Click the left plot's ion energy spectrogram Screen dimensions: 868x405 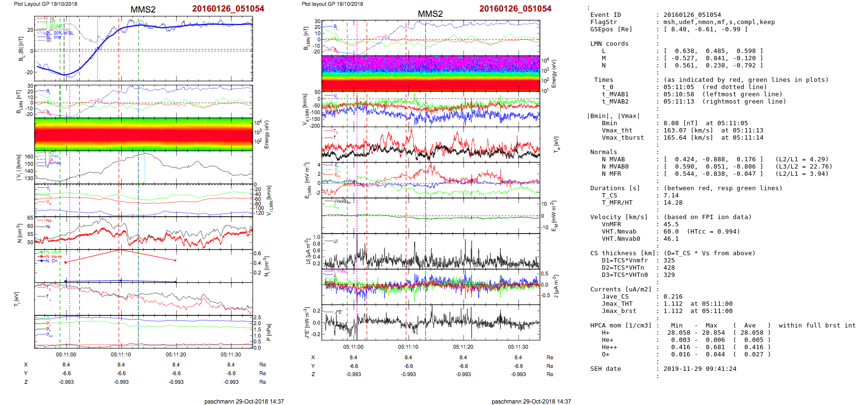[x=143, y=134]
